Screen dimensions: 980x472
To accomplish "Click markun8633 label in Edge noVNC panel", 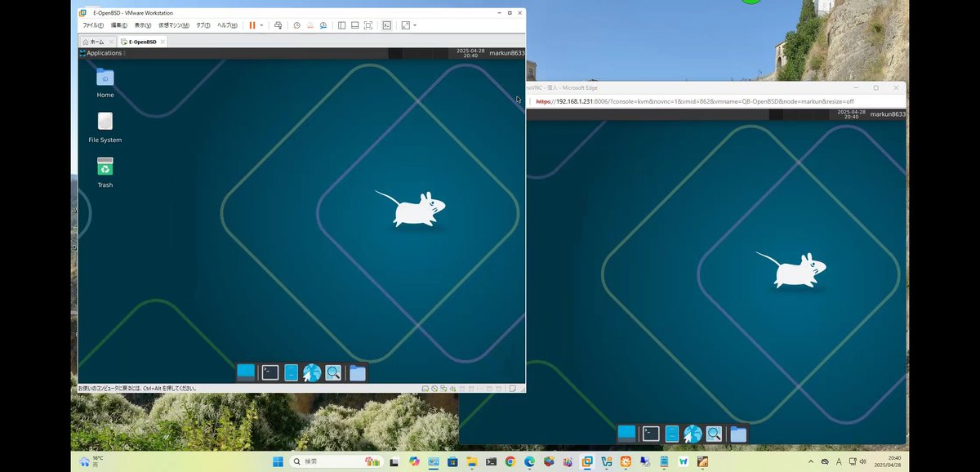I will coord(888,115).
